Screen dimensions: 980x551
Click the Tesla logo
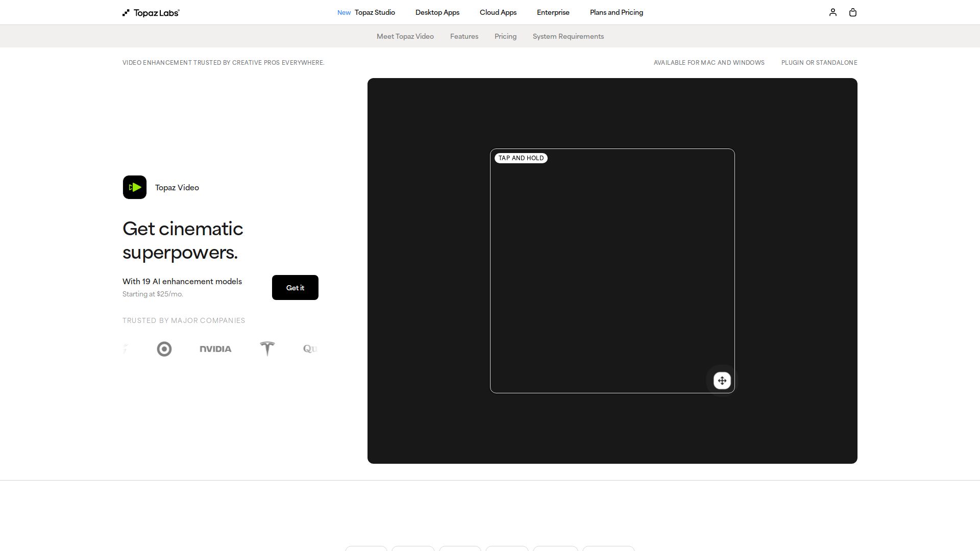coord(267,349)
